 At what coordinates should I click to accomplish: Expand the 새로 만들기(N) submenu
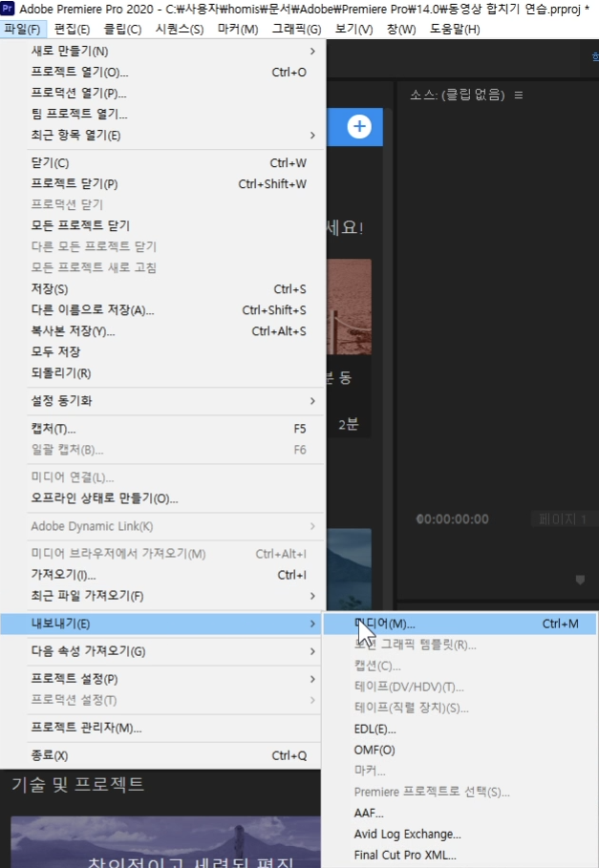click(x=160, y=51)
